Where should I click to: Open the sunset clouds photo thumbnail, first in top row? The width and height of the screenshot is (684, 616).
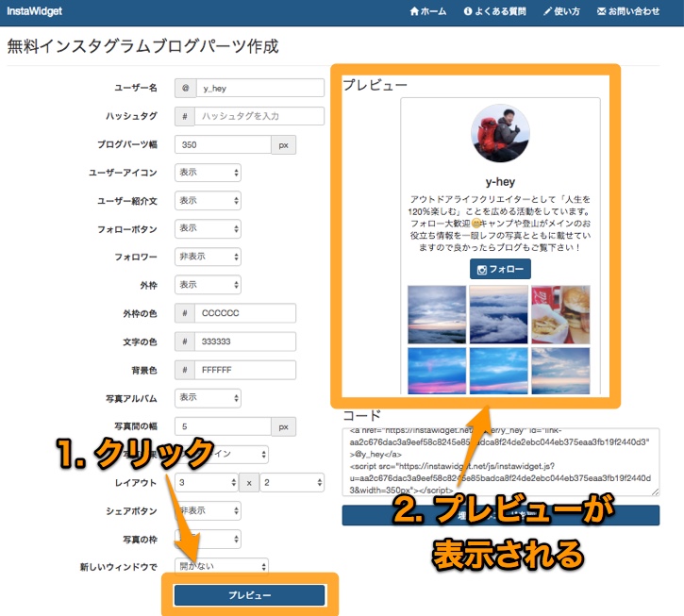(x=437, y=314)
